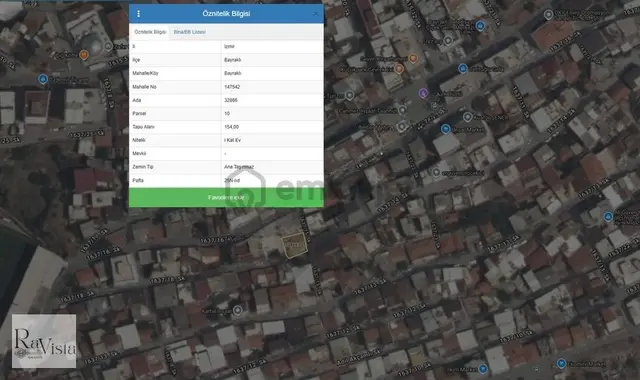This screenshot has width=640, height=380.
Task: Click the Parsel value 10
Action: (227, 113)
